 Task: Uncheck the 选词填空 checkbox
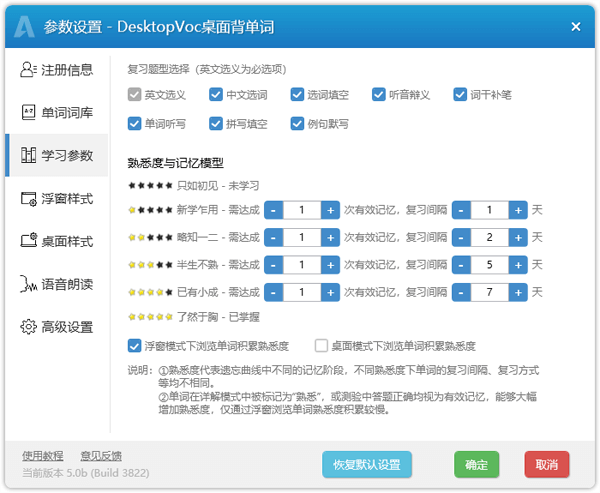coord(297,95)
